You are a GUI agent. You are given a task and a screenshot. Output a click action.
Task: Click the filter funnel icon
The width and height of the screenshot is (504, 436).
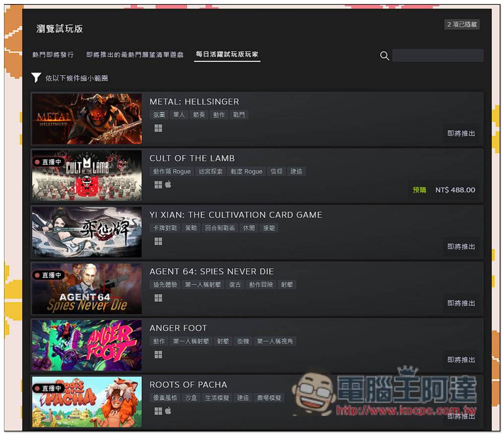point(36,78)
